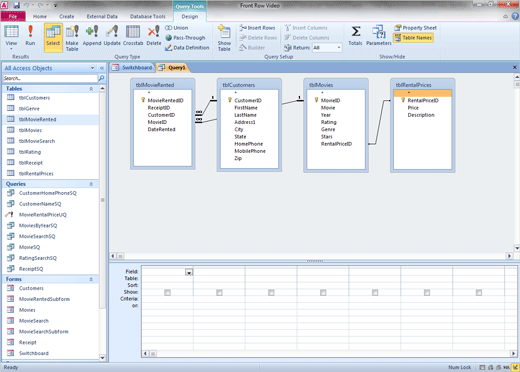Image resolution: width=520 pixels, height=372 pixels.
Task: Toggle Table Names row display
Action: point(413,38)
